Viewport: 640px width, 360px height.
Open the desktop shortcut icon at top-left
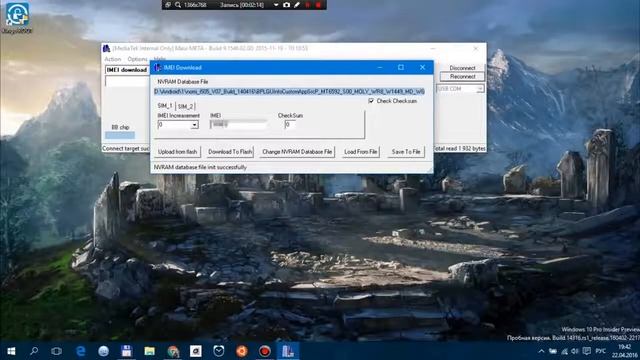(17, 18)
